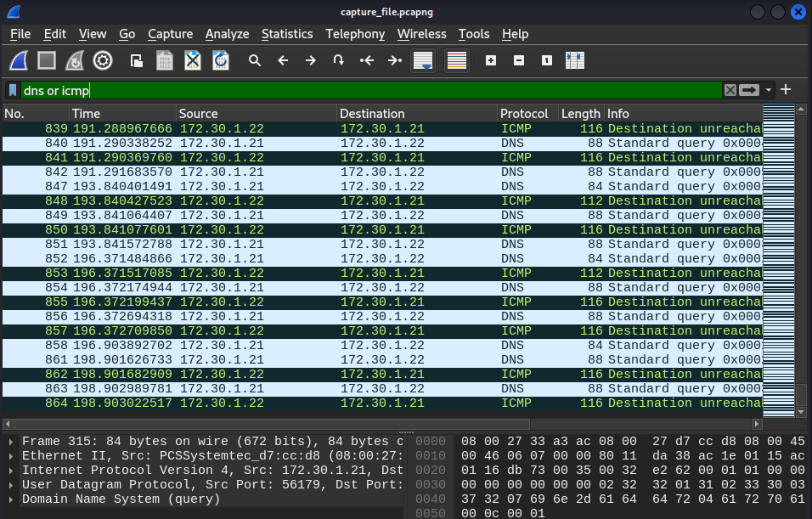Select packet 847 DNS query row
The width and height of the screenshot is (812, 519).
coord(383,187)
